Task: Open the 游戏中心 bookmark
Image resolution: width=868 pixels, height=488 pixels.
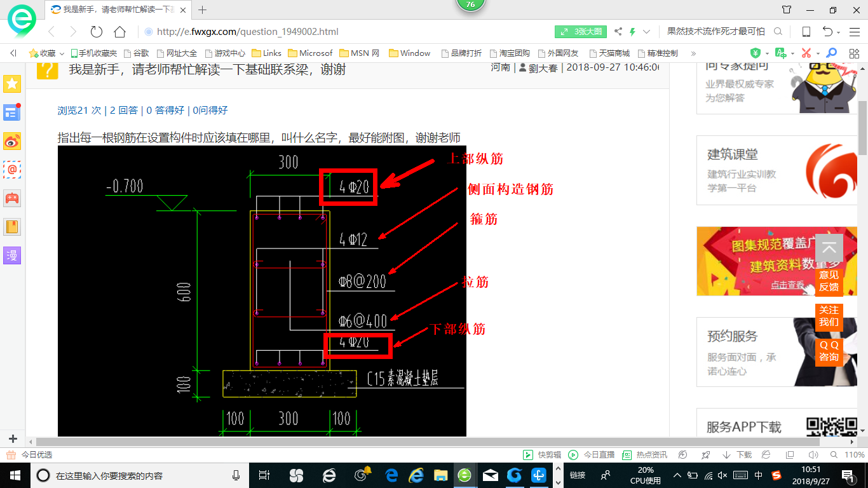Action: tap(225, 53)
